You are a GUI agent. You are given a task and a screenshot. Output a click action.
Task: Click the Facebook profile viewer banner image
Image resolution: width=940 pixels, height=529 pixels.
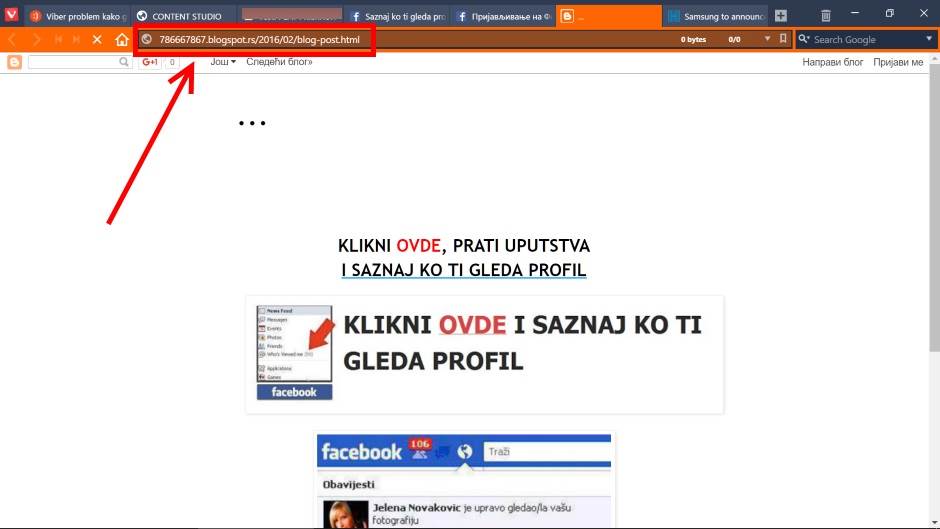484,354
